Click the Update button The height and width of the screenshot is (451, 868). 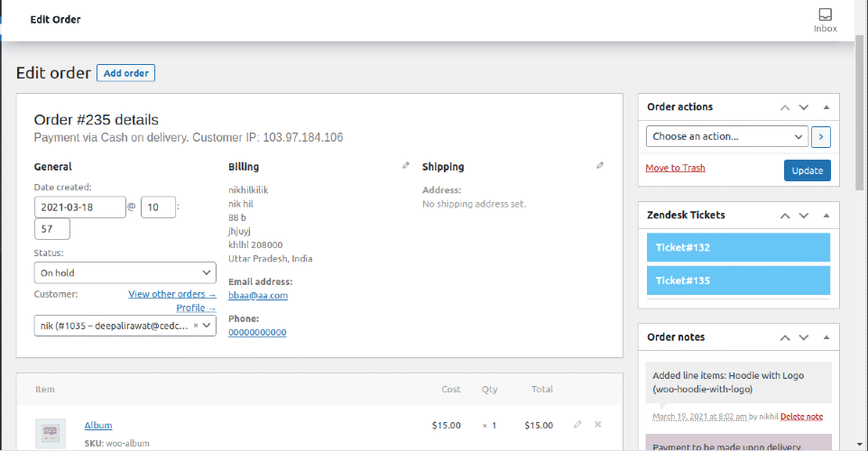pyautogui.click(x=808, y=170)
